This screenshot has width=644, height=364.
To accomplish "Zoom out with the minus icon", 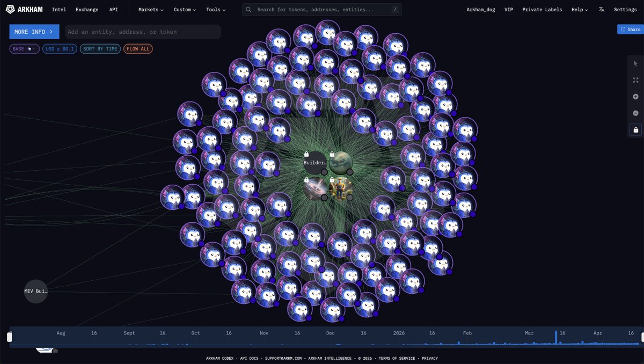I will tap(635, 113).
